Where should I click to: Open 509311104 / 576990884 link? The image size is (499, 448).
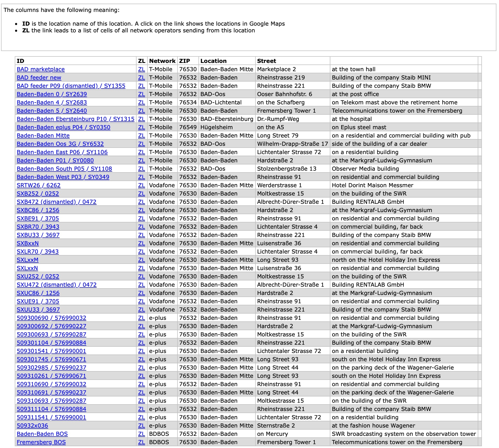(52, 409)
